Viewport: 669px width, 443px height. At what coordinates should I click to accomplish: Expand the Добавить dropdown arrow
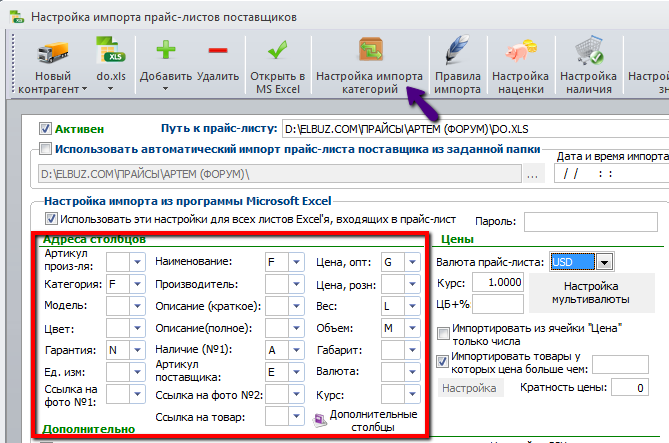[166, 89]
